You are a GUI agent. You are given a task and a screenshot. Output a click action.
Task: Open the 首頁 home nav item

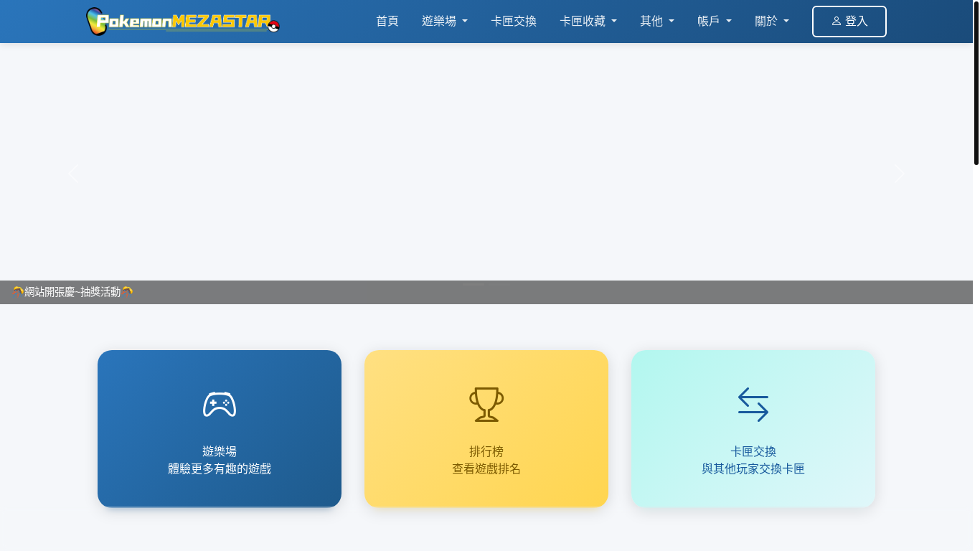[x=387, y=22]
